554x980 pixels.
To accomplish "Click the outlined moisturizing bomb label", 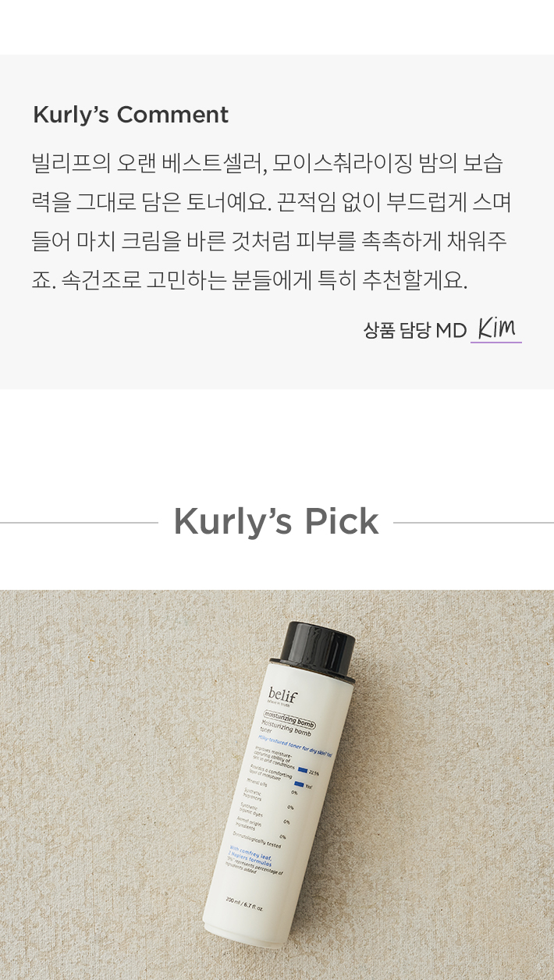I will pyautogui.click(x=289, y=720).
